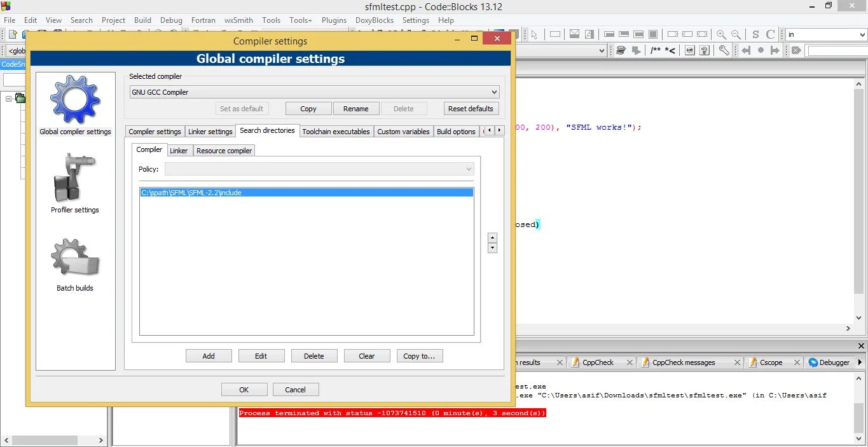
Task: Select the arrow pointer tool in the toolbar
Action: (534, 34)
